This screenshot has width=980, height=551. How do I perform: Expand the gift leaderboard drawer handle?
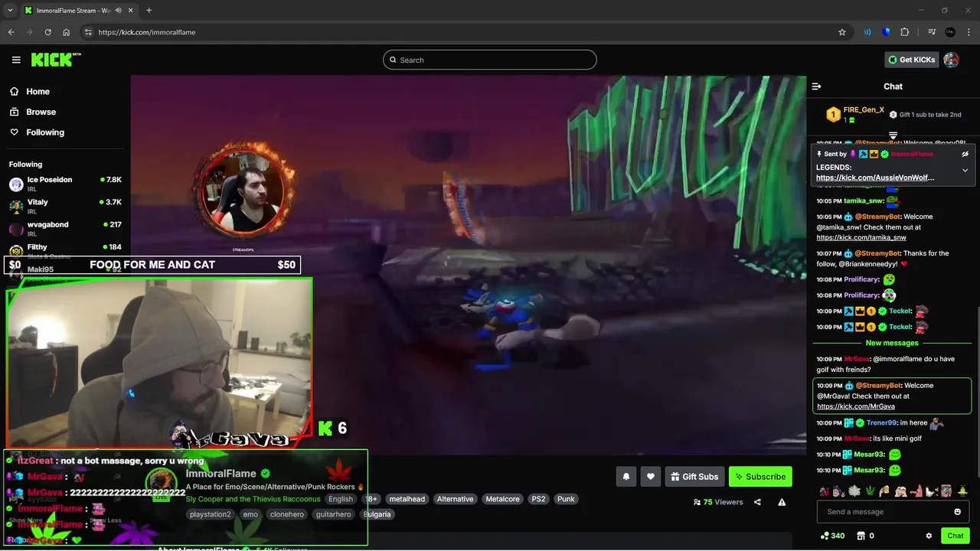(x=893, y=135)
